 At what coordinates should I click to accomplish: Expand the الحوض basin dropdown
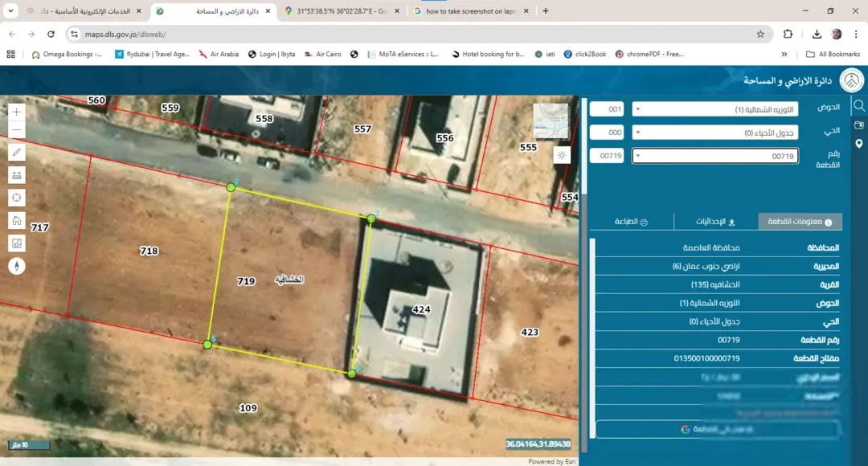pos(714,109)
